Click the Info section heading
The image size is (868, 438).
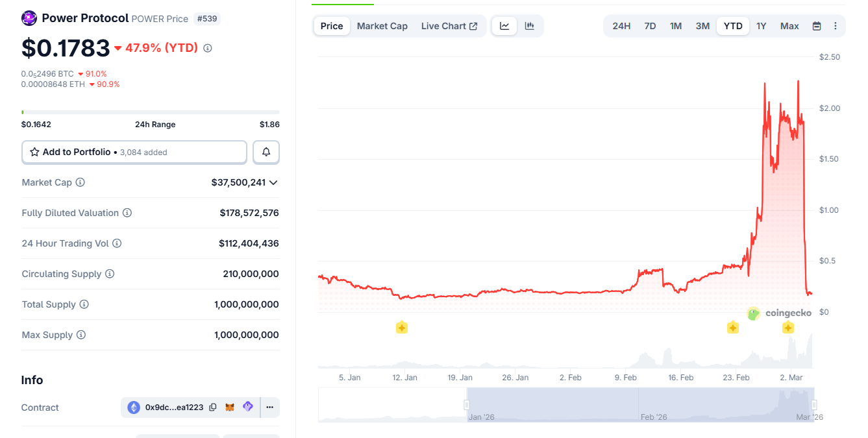(32, 380)
